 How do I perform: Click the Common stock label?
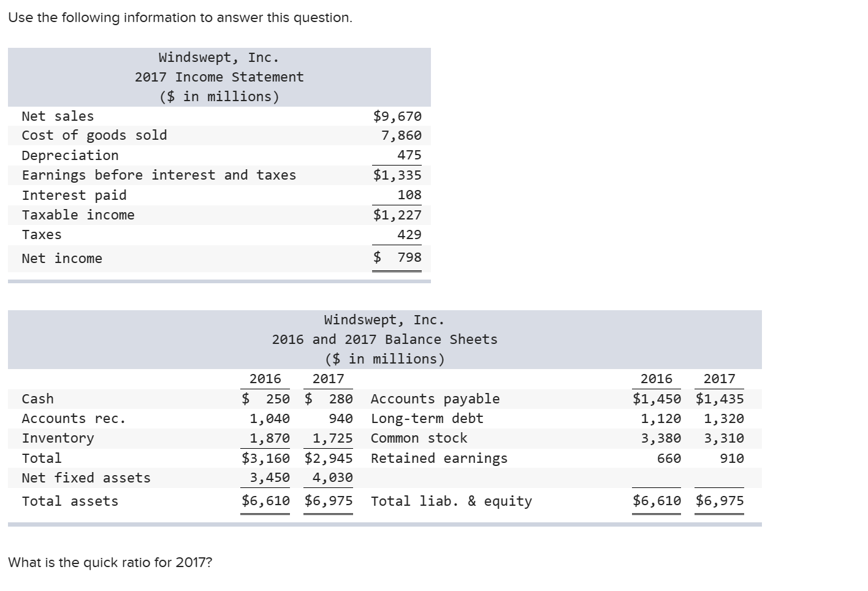tap(419, 438)
